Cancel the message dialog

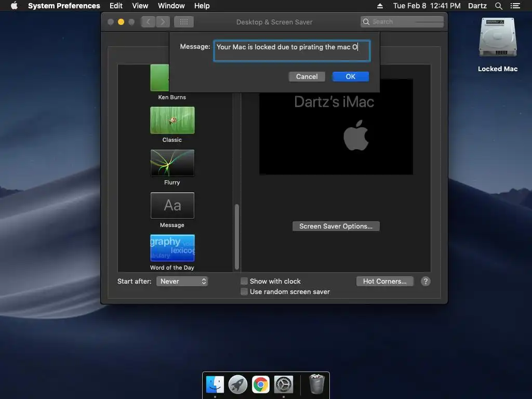pyautogui.click(x=307, y=77)
